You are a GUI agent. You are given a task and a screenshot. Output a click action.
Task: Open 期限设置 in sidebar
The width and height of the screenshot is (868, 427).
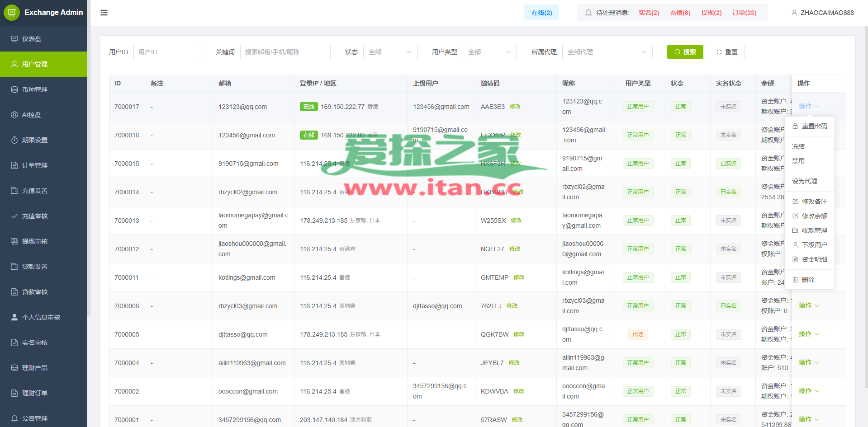pos(43,140)
